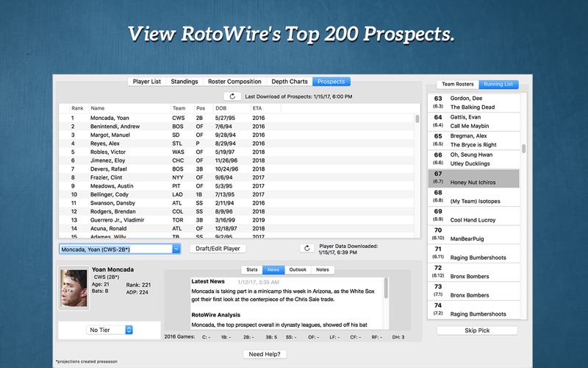
Task: Select the Rodgers, Brendan row
Action: click(237, 211)
